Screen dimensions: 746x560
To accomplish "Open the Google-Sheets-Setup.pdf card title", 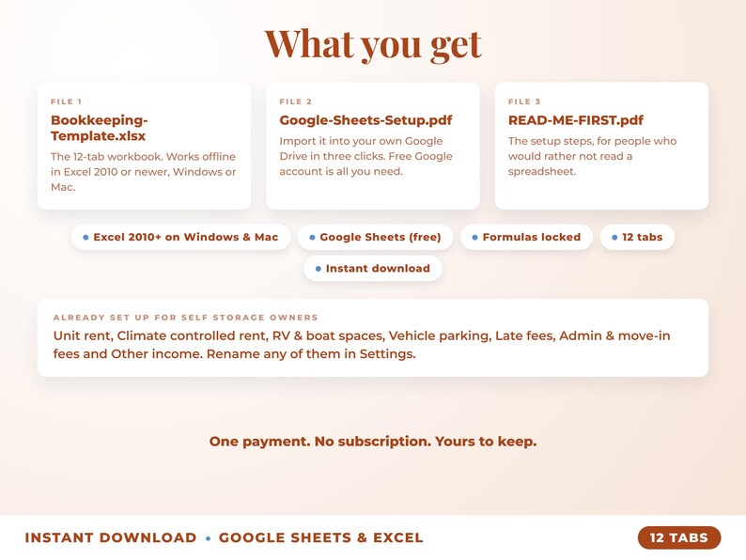I will click(365, 120).
